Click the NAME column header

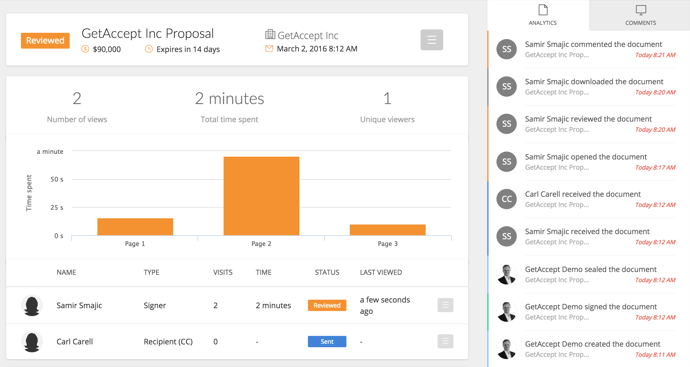[66, 272]
